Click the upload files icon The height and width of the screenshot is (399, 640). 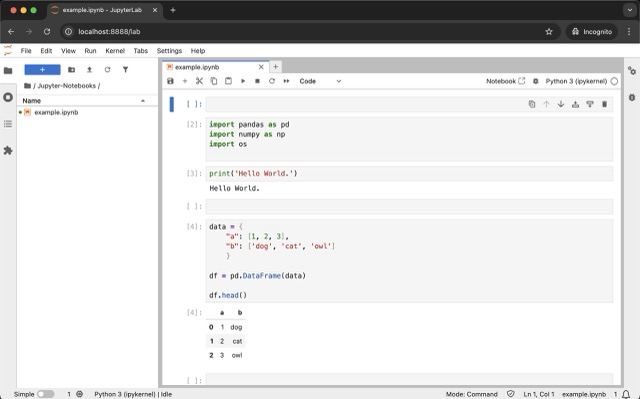[89, 70]
